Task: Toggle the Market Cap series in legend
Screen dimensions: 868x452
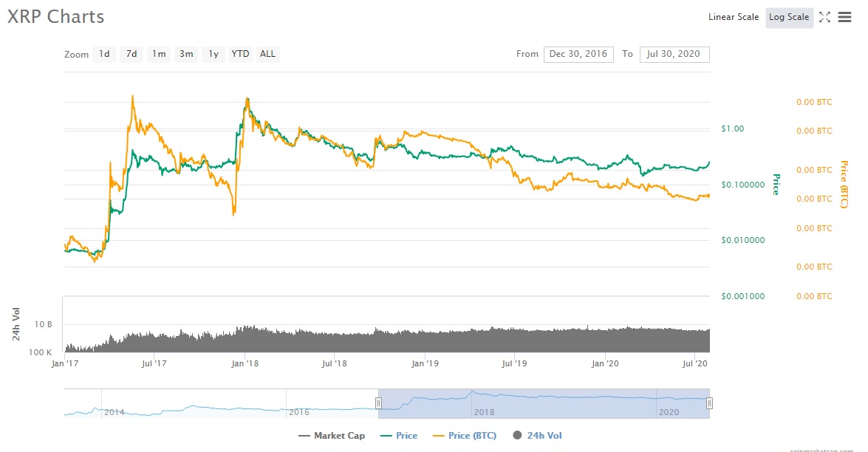Action: click(332, 436)
